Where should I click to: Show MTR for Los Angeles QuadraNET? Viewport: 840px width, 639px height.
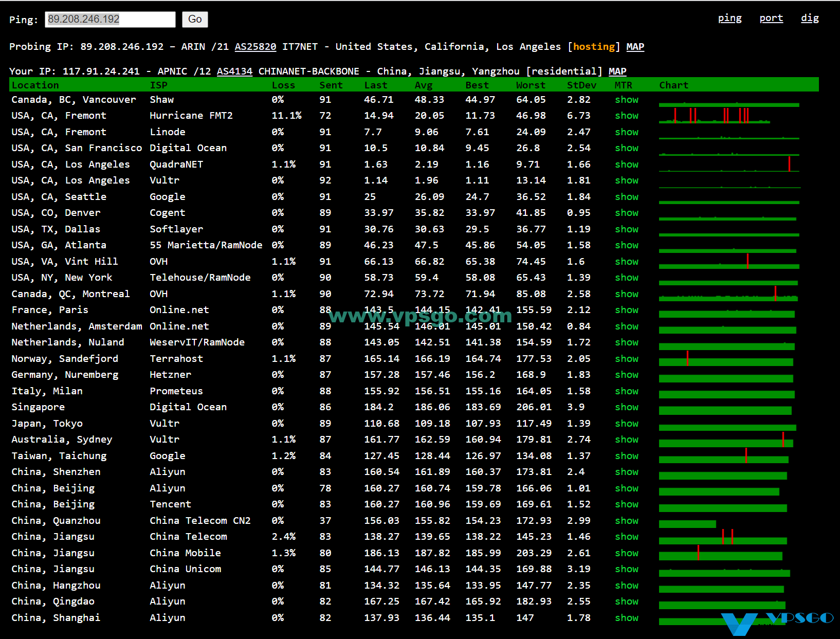(x=627, y=165)
